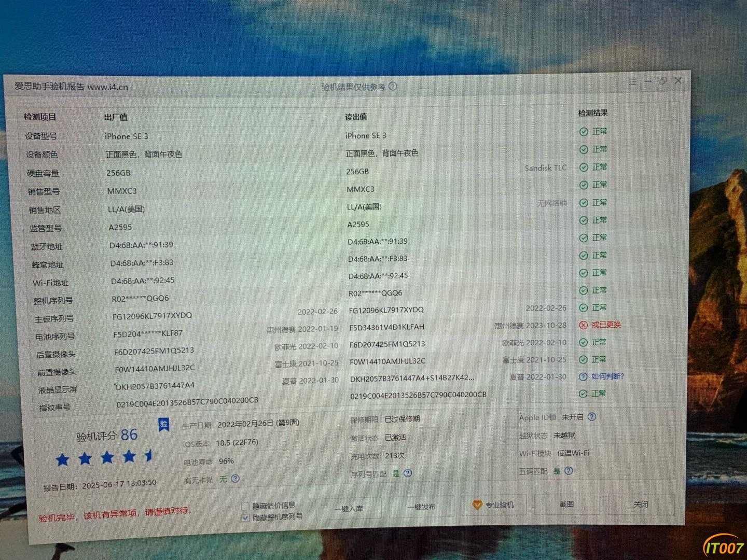
Task: Click the diamond icon on 专业验机 button
Action: (477, 505)
